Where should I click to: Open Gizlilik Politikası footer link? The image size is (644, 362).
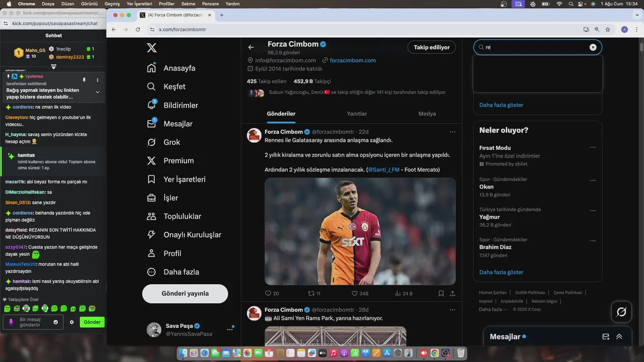pos(530,293)
